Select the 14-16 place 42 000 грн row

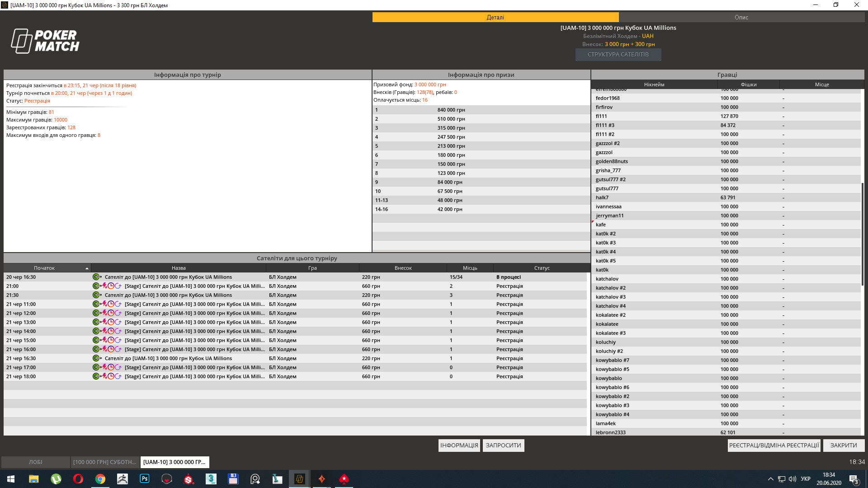click(481, 209)
